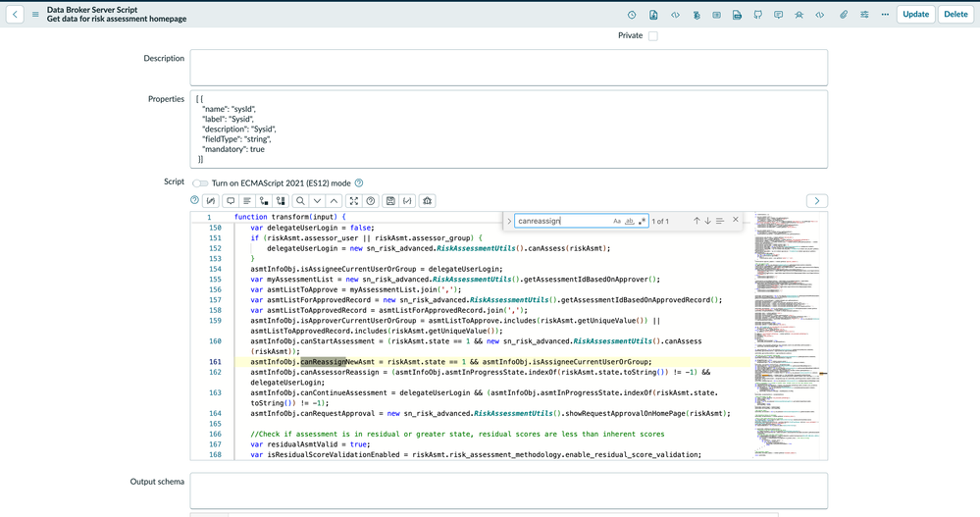
Task: Click the highlighted canReassign match in code
Action: pos(323,362)
